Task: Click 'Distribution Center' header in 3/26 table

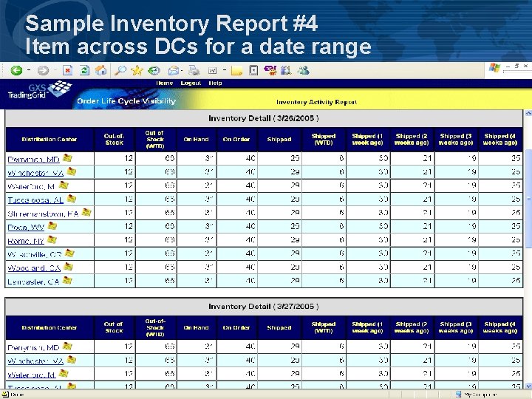Action: click(x=50, y=139)
